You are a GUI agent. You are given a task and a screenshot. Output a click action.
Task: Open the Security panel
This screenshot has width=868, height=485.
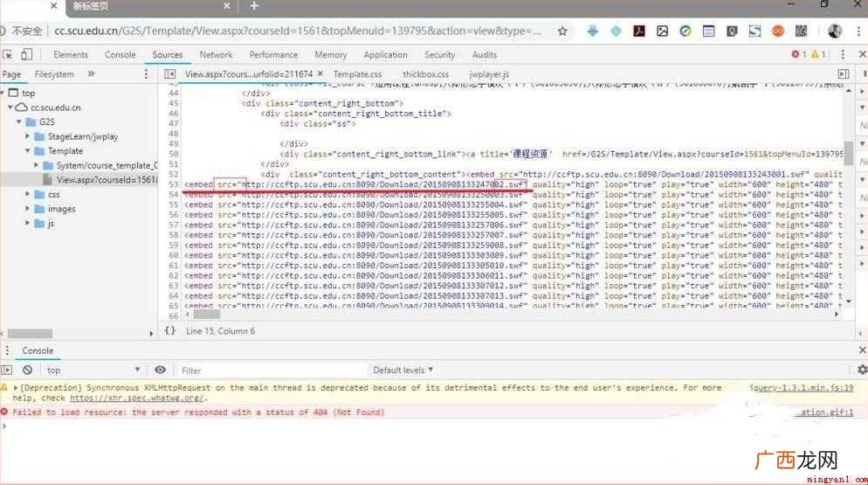pyautogui.click(x=439, y=54)
